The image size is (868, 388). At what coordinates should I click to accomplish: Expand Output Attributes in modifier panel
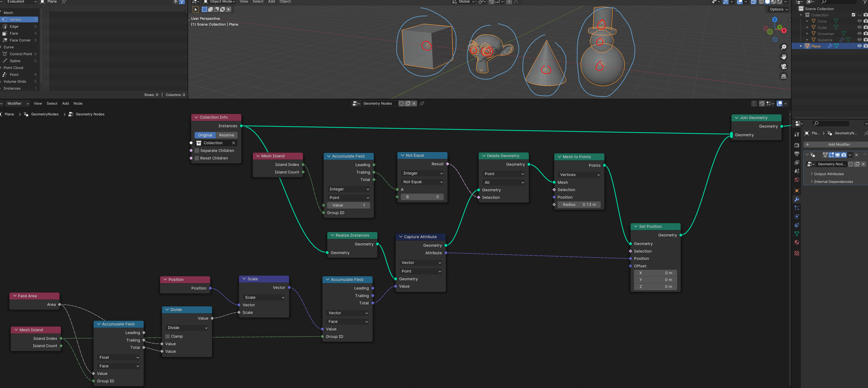point(827,174)
